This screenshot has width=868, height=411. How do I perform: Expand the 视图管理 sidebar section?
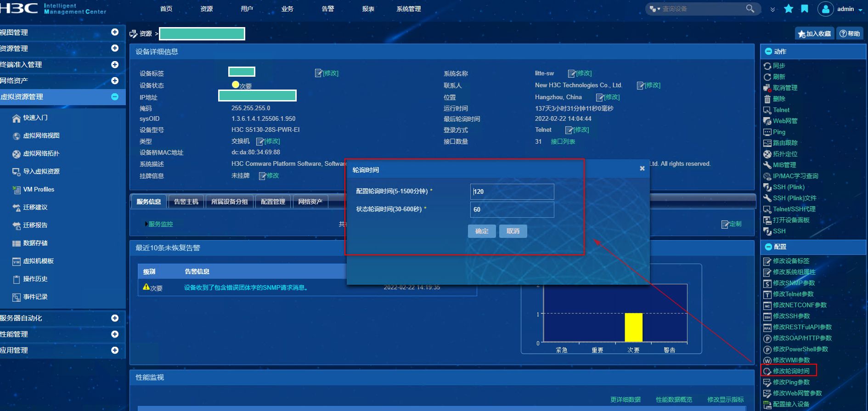[115, 32]
